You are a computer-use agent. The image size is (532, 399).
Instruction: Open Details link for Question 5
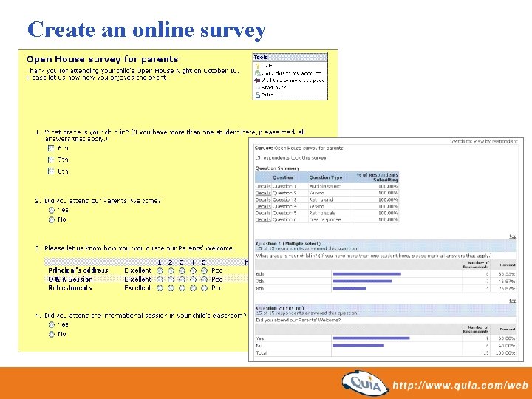pos(263,213)
